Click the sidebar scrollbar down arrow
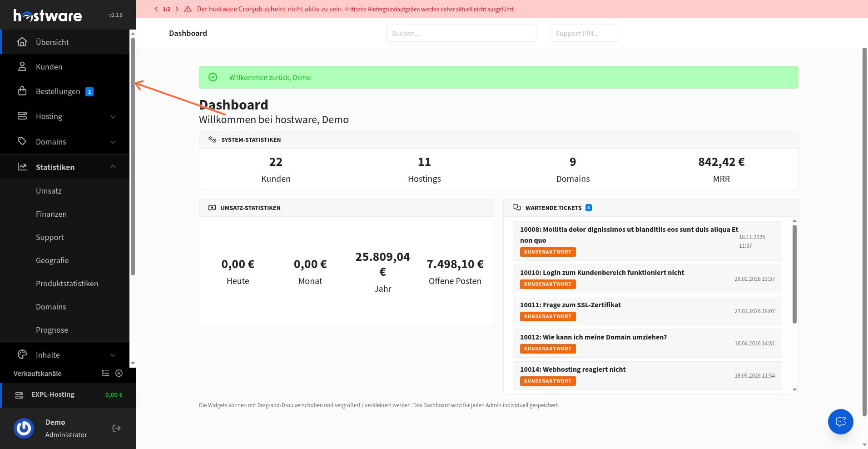Image resolution: width=868 pixels, height=449 pixels. pos(133,364)
